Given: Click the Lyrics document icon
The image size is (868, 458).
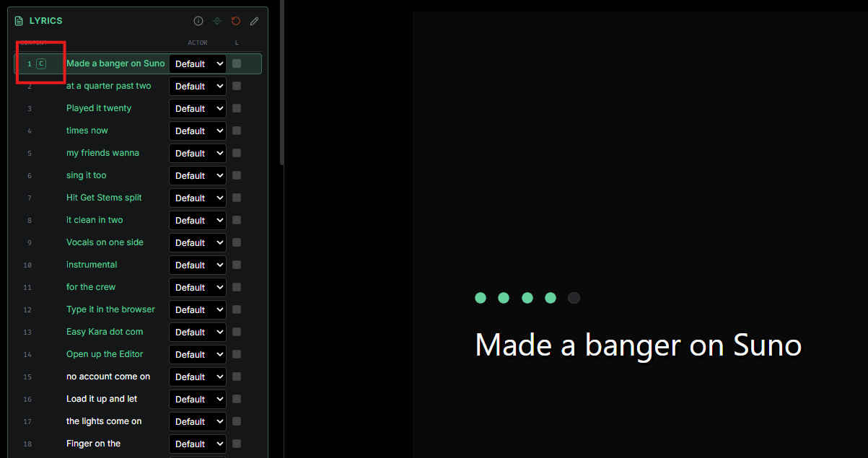Looking at the screenshot, I should click(19, 21).
